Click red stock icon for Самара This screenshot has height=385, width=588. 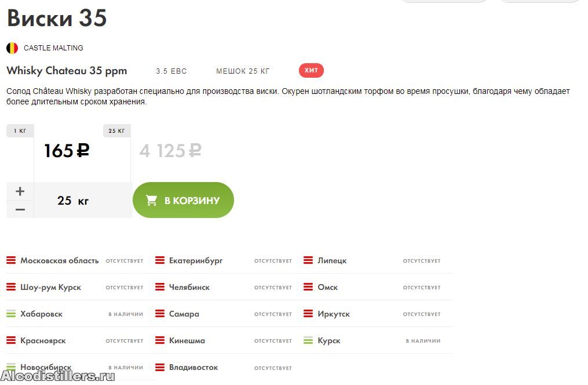(160, 313)
